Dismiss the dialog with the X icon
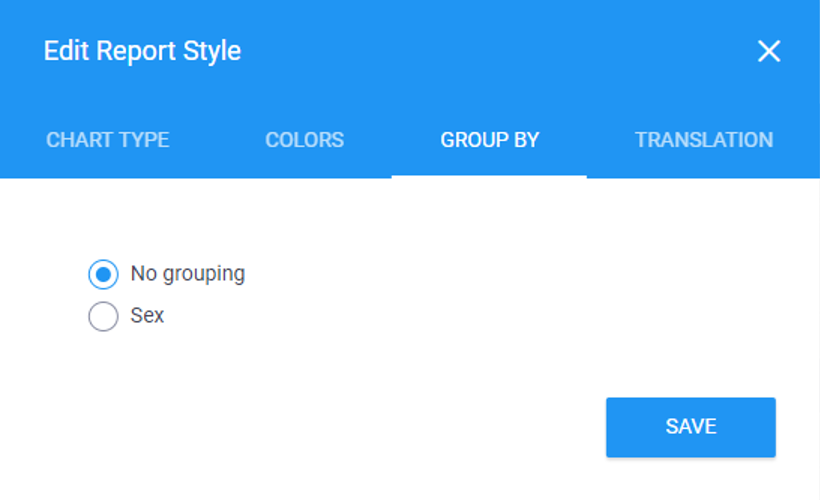The image size is (820, 500). 768,51
